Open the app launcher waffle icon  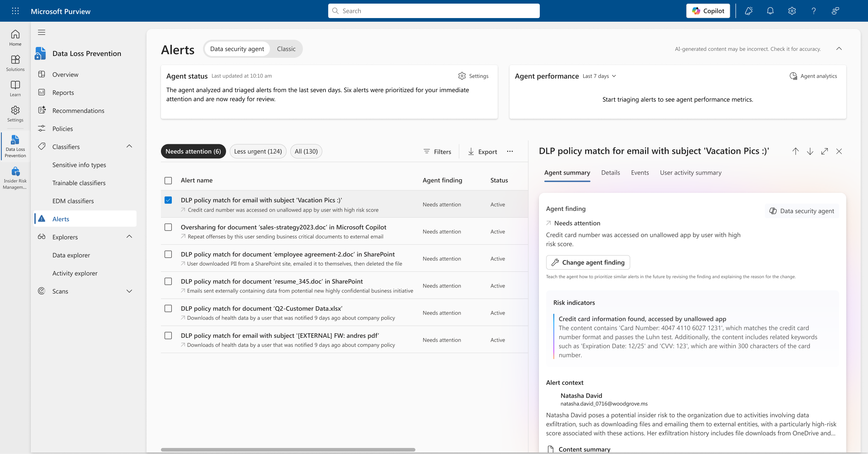(15, 11)
